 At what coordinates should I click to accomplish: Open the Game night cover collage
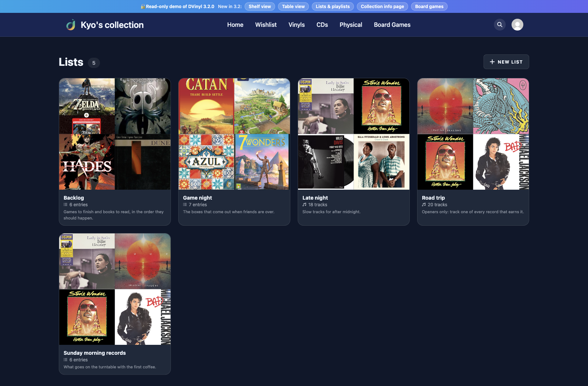point(234,134)
